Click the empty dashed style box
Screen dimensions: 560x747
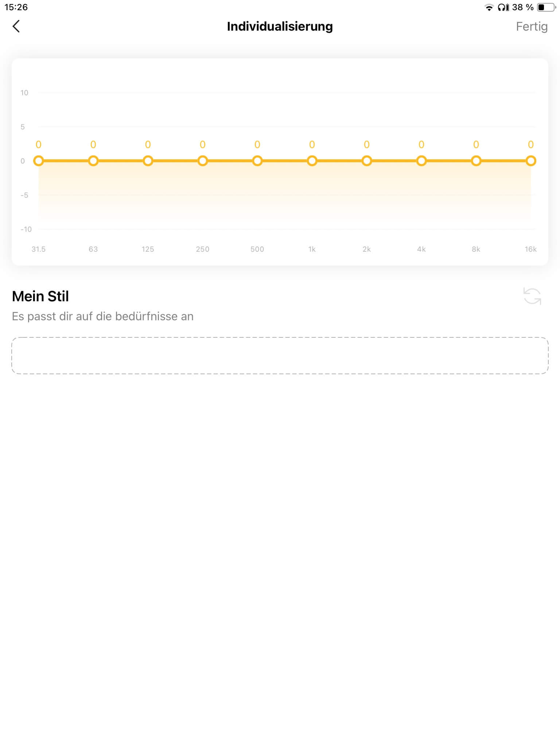tap(280, 356)
